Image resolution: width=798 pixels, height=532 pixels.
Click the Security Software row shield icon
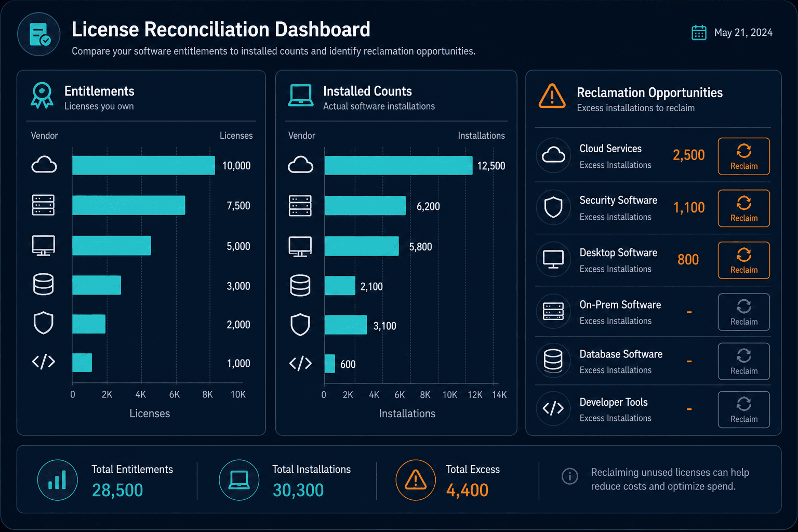pos(553,207)
